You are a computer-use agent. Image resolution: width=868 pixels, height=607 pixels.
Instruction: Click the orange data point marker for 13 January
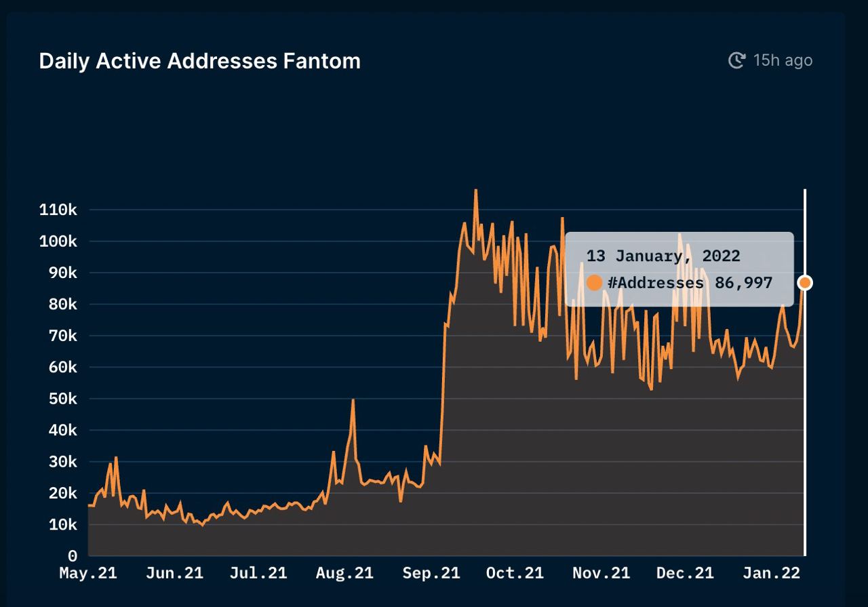[x=805, y=283]
